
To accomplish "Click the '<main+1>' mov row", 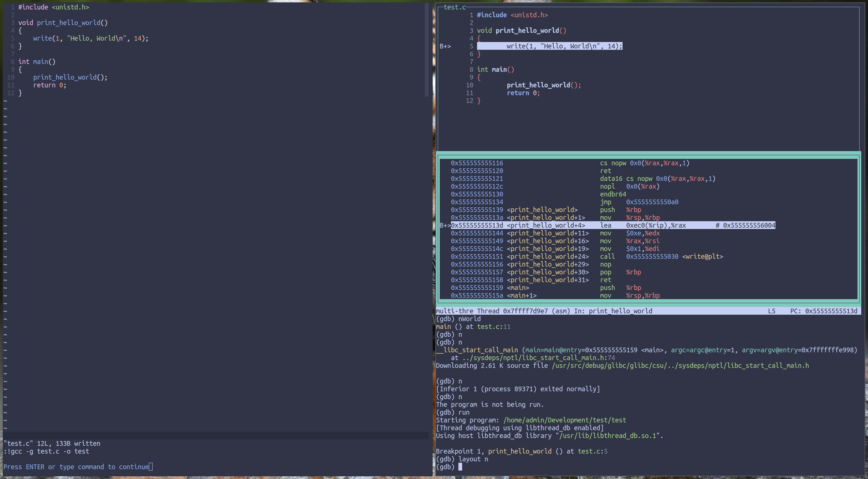I will coord(555,295).
